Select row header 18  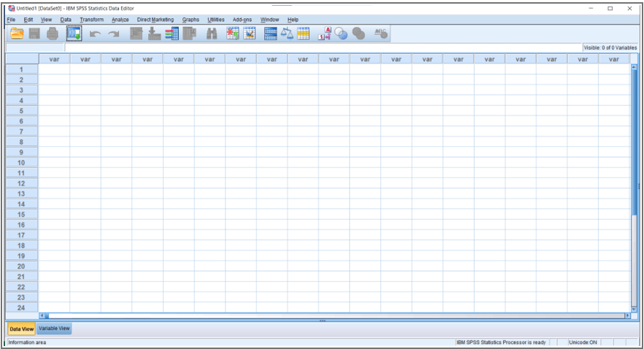click(x=21, y=245)
